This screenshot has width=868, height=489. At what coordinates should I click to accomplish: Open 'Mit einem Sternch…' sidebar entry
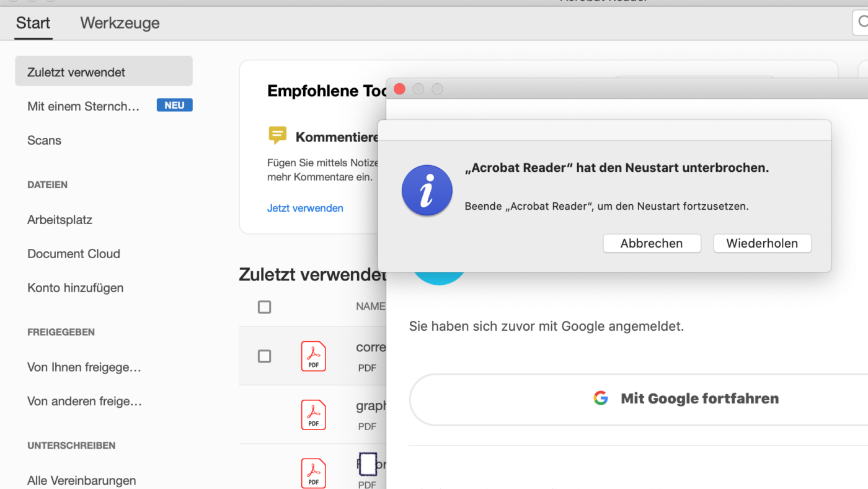coord(83,106)
